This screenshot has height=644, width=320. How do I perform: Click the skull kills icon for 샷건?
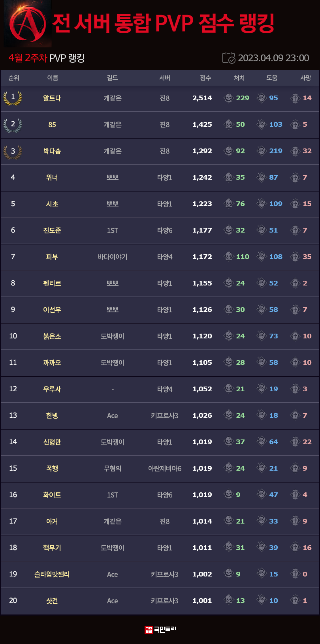pyautogui.click(x=228, y=600)
